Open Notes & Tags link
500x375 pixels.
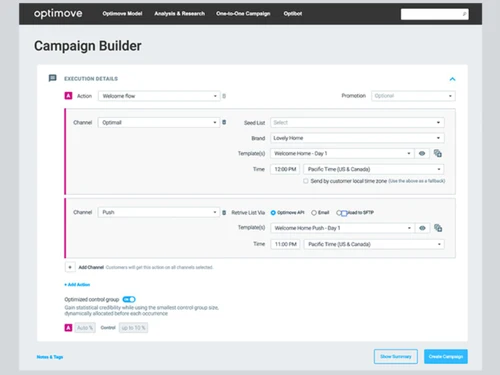50,357
